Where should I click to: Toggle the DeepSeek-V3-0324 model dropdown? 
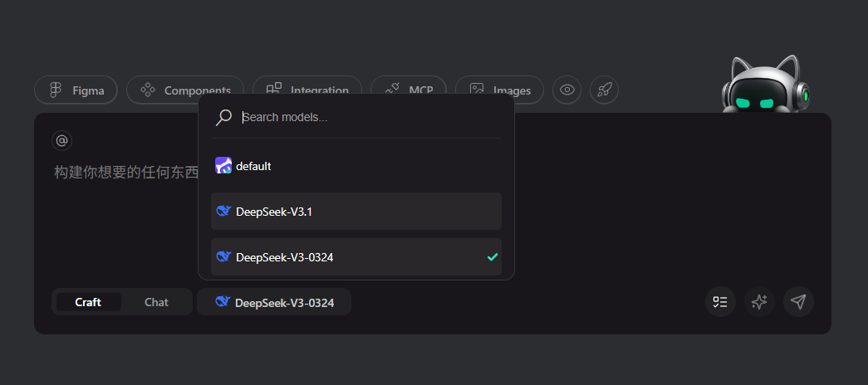point(274,302)
